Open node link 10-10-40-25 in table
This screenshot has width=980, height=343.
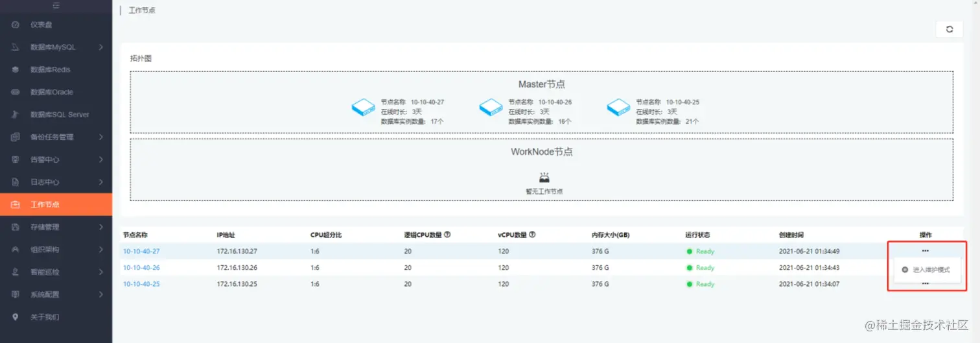pos(141,284)
